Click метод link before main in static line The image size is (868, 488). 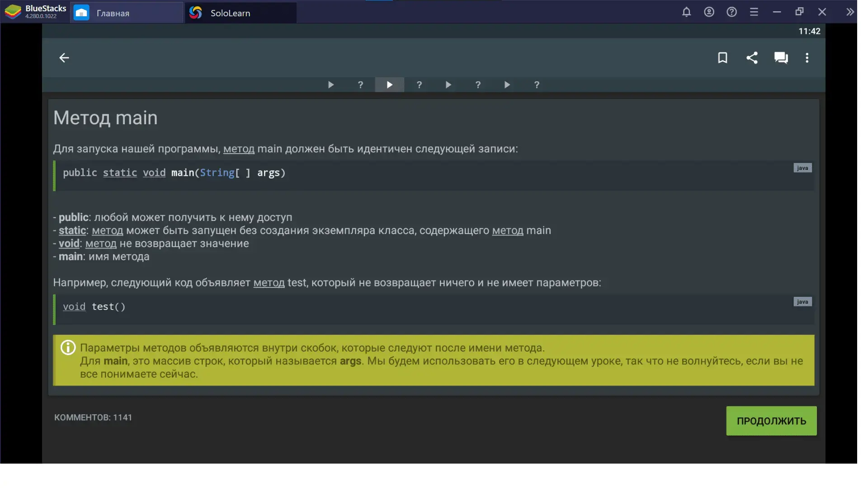point(508,230)
